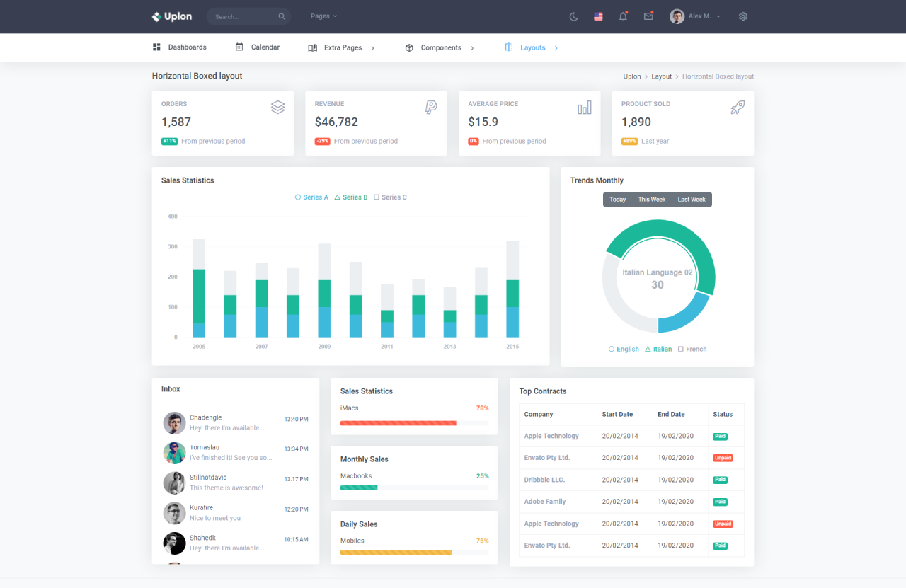Open Dashboards menu

click(179, 47)
